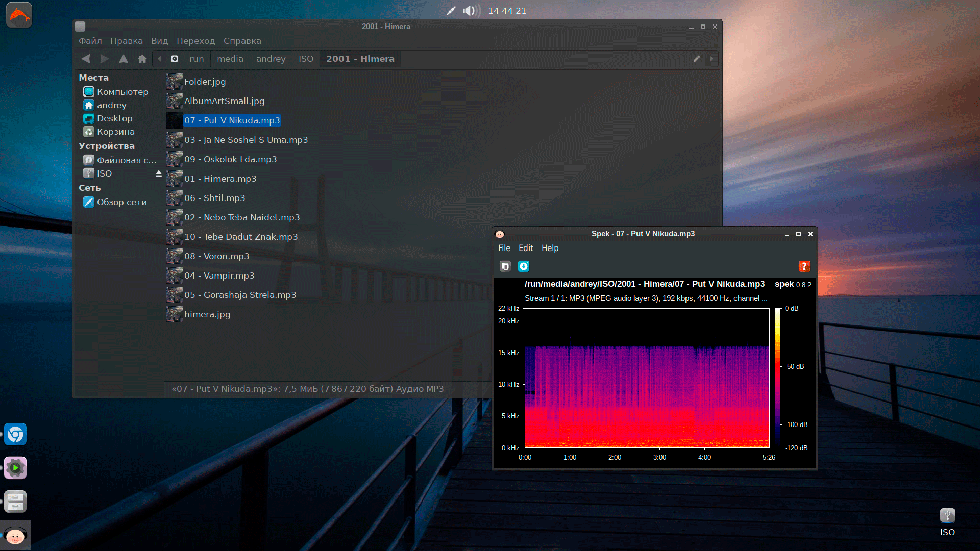This screenshot has height=551, width=980.
Task: Navigate up one folder level arrow
Action: click(124, 59)
